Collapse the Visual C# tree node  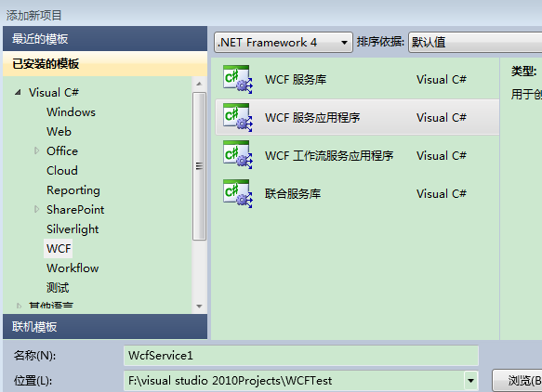click(x=18, y=92)
